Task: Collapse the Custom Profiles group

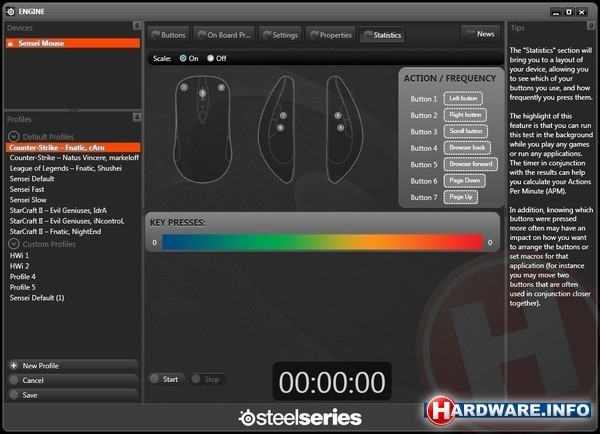Action: pyautogui.click(x=14, y=244)
